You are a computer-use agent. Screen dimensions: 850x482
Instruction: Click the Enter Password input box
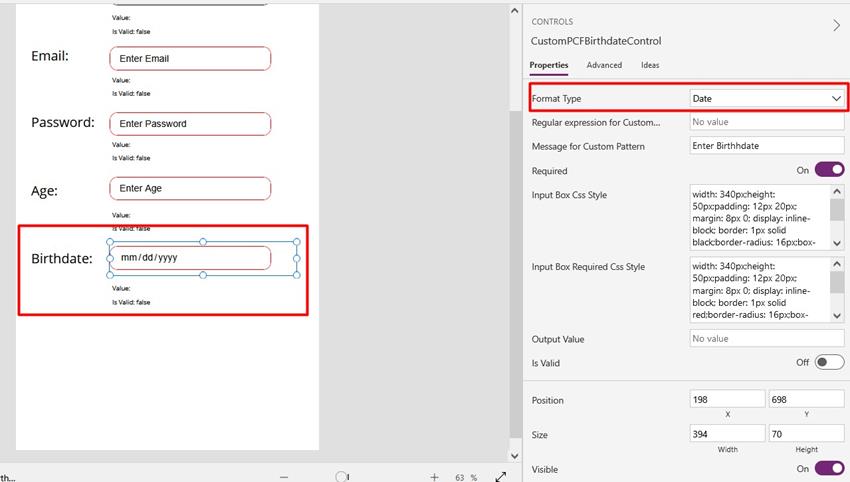[190, 124]
